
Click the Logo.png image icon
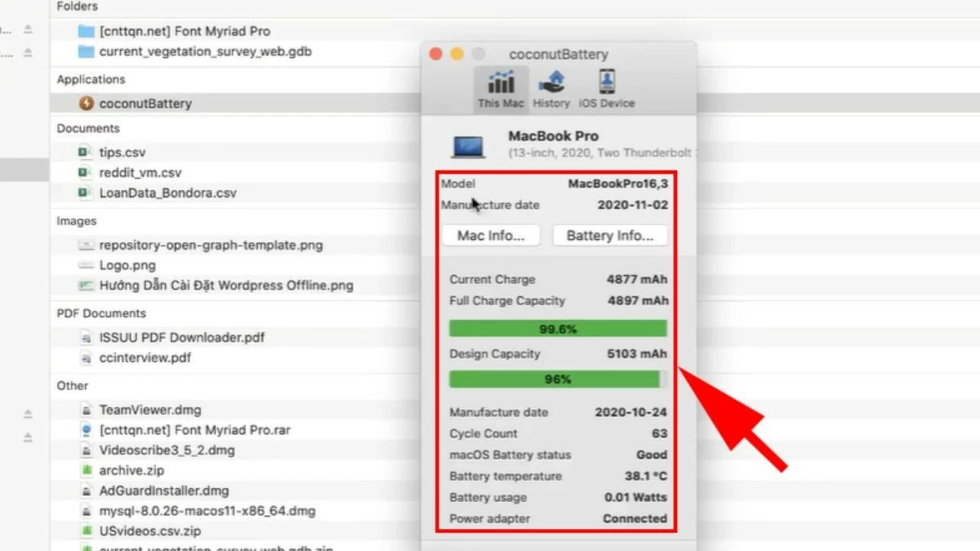pos(87,265)
